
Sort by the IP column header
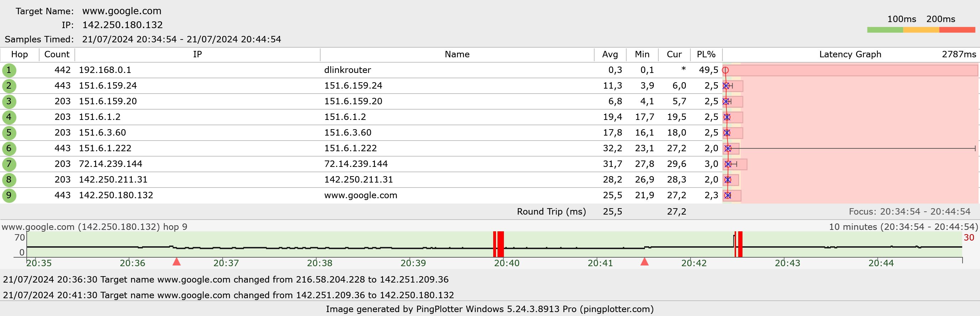tap(197, 54)
